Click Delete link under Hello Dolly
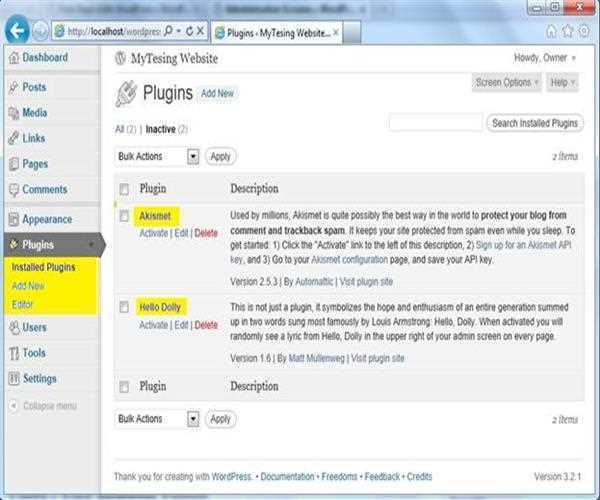This screenshot has width=600, height=500. tap(205, 325)
